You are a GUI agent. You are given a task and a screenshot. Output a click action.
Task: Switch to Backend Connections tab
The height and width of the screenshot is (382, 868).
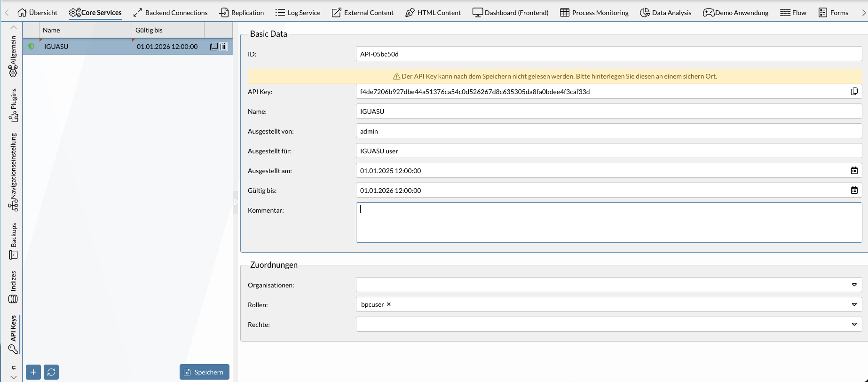(x=170, y=13)
